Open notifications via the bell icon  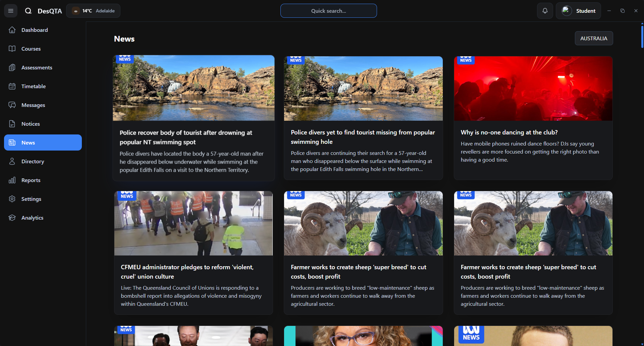545,10
